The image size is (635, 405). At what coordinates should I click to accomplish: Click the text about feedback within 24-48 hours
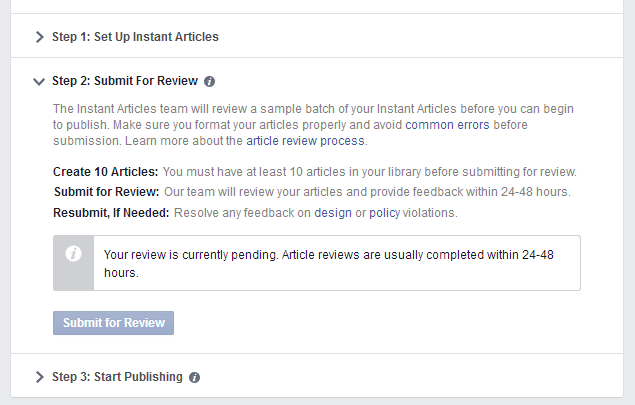click(367, 192)
